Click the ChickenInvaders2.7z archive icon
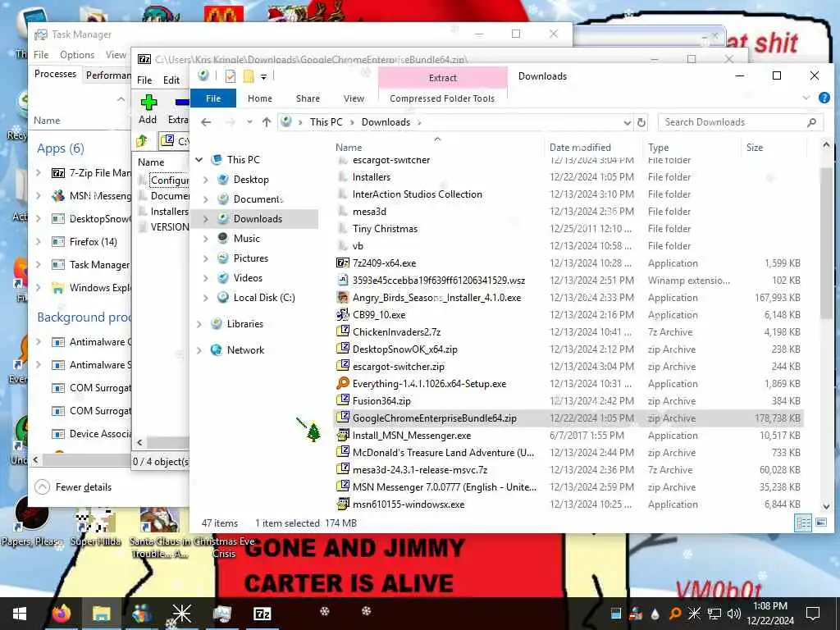The width and height of the screenshot is (840, 630). click(342, 331)
